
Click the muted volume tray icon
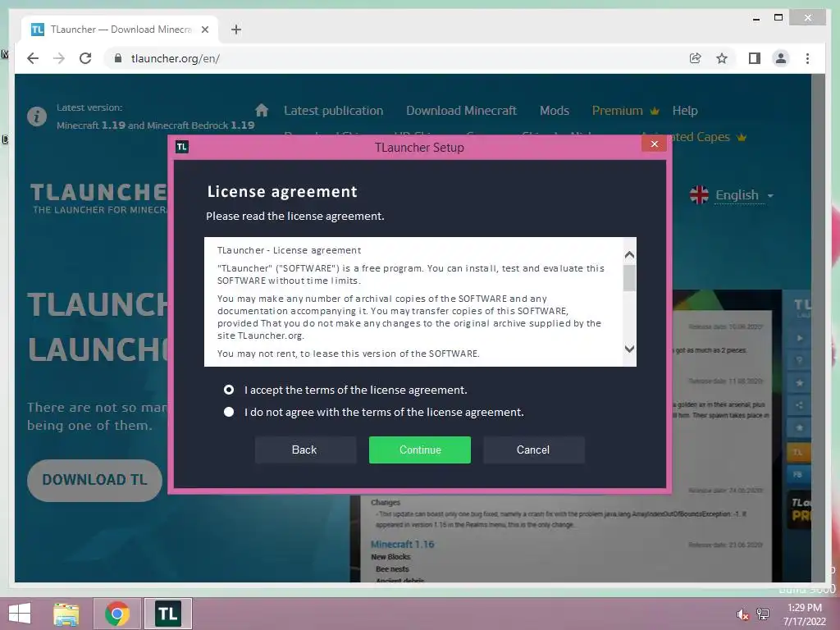[742, 614]
